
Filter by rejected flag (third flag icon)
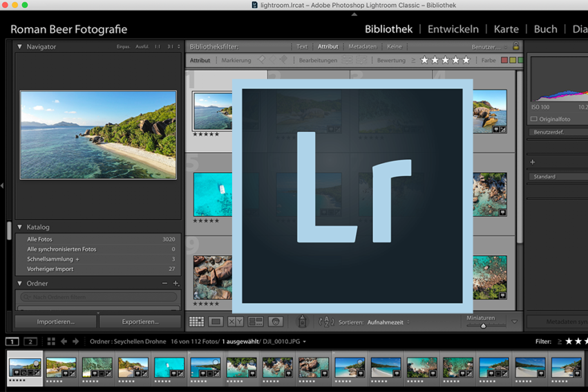(283, 59)
